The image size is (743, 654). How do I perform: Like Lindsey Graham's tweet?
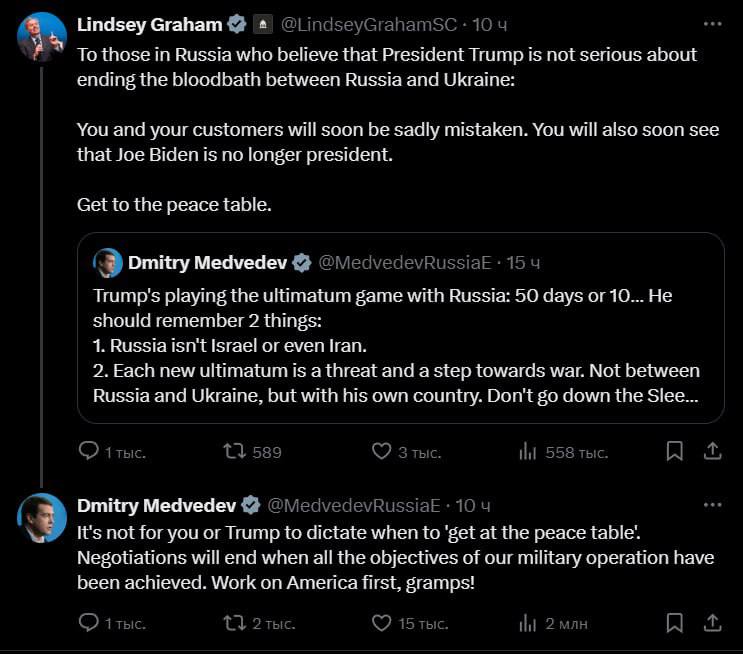pos(381,452)
